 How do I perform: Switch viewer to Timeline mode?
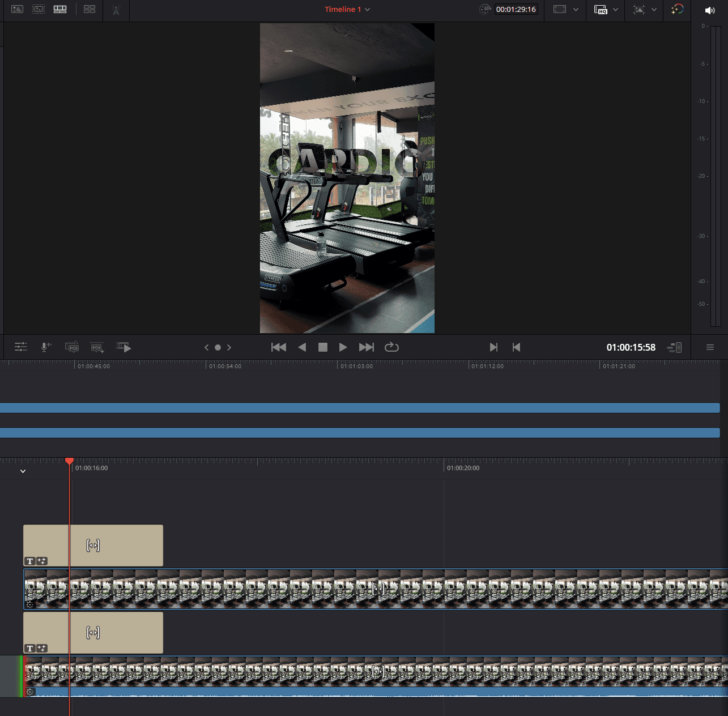click(60, 10)
